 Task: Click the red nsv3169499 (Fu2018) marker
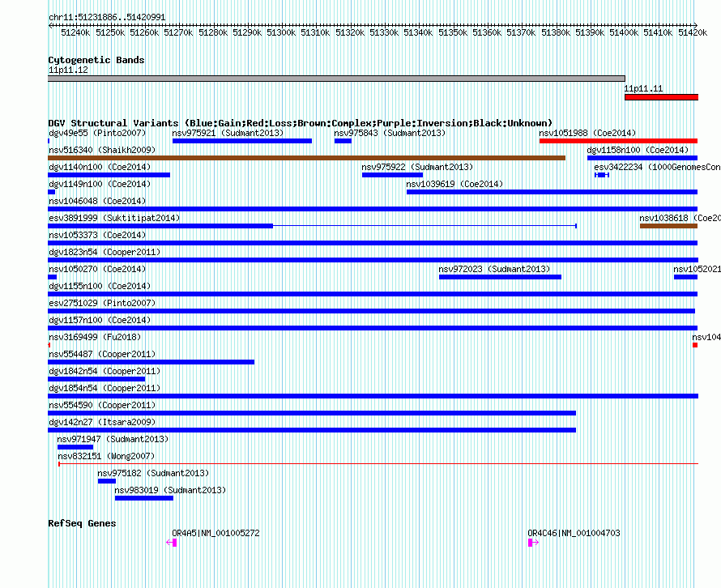point(49,345)
